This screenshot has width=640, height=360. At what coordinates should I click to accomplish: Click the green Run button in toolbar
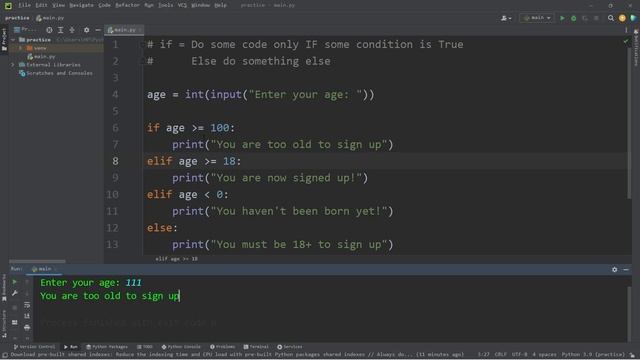[562, 18]
